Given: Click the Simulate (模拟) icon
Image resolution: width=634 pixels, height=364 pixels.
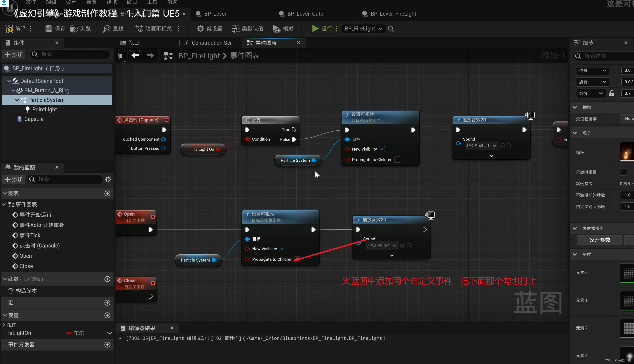Looking at the screenshot, I should [276, 29].
